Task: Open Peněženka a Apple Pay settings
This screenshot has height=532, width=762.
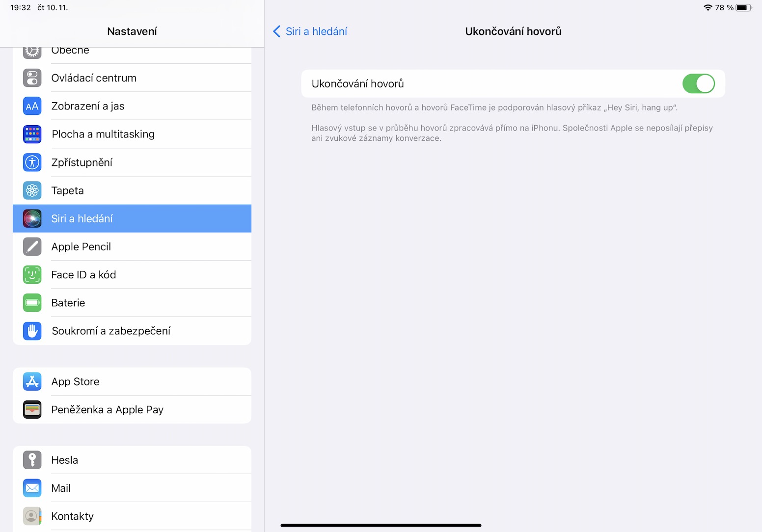Action: 132,410
